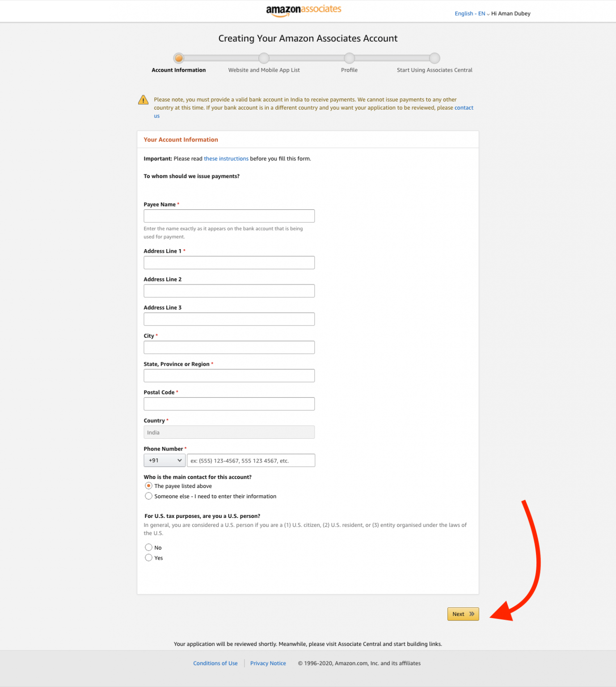This screenshot has height=687, width=616.
Task: Open the 'Hi Aman Dubey' account menu
Action: (510, 13)
